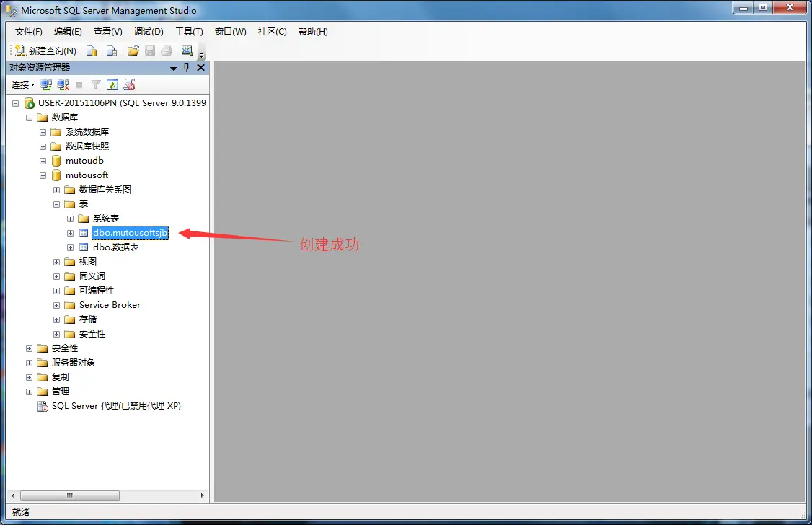This screenshot has height=525, width=812.
Task: Click the 就绪 status bar text
Action: pyautogui.click(x=21, y=512)
